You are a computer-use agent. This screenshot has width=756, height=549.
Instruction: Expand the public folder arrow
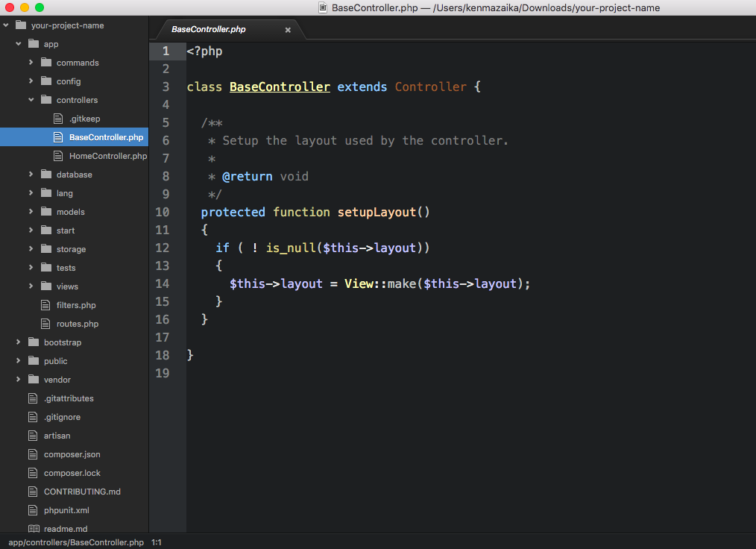19,361
